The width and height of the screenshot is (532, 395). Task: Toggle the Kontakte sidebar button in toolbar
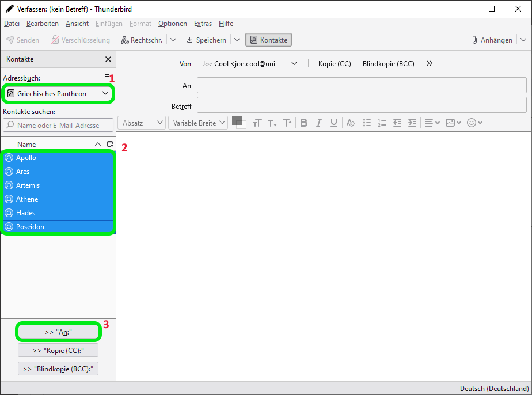pos(268,40)
